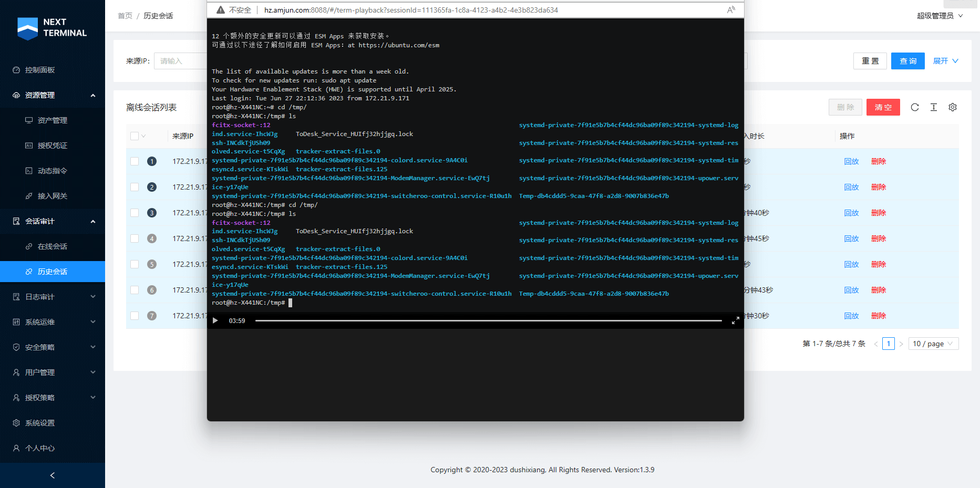This screenshot has width=980, height=488.
Task: Play the terminal session recording
Action: pos(215,320)
